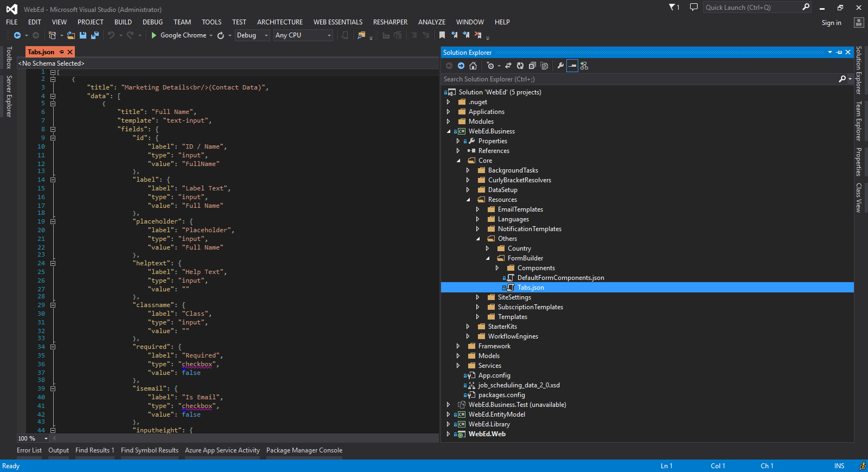Toggle the pin on the Tabs.json tab

click(x=62, y=52)
